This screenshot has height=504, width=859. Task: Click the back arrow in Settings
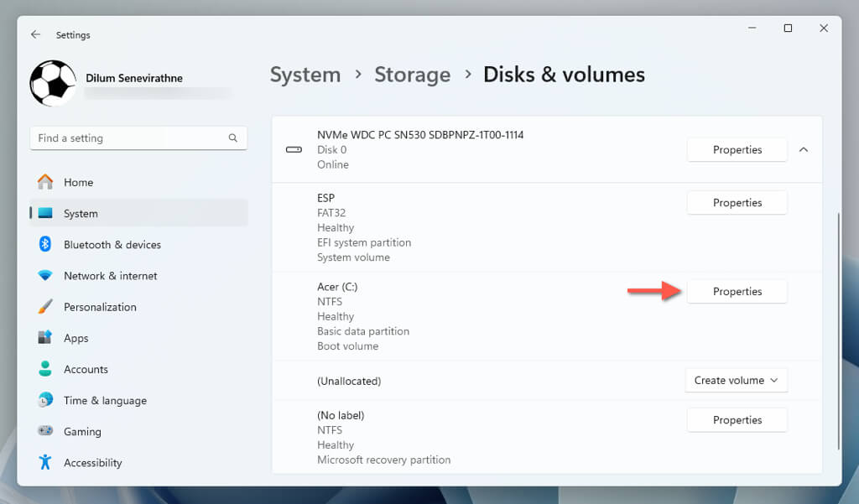tap(35, 34)
